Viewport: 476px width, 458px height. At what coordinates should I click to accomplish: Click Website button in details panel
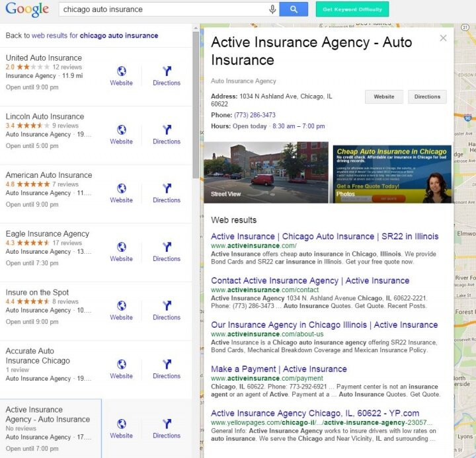click(x=384, y=96)
